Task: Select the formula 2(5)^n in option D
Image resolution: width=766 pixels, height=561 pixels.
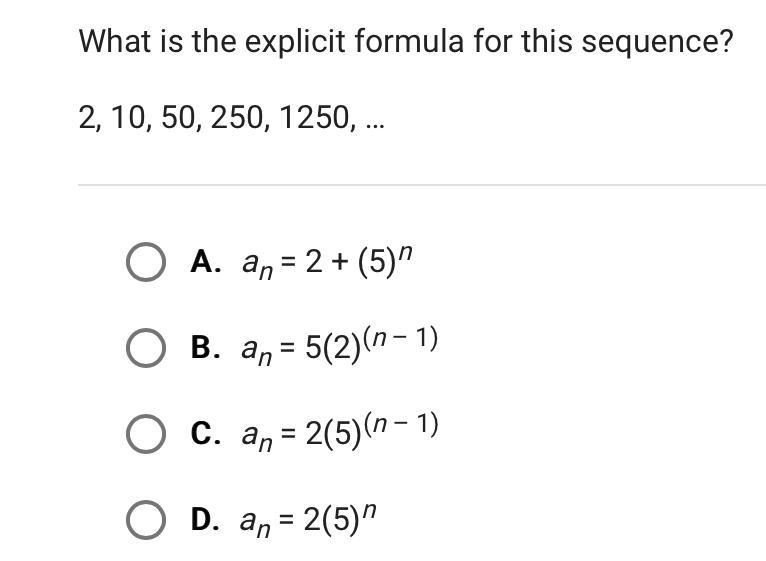Action: click(x=308, y=519)
